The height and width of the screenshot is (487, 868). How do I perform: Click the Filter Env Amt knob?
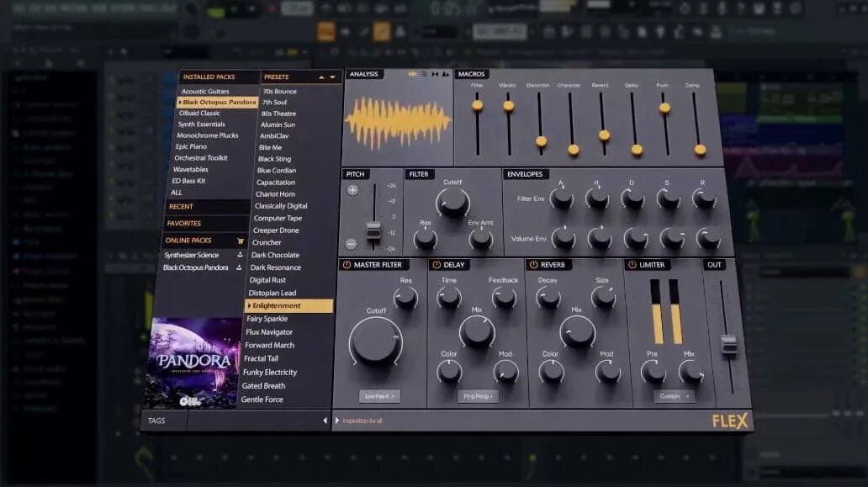[x=480, y=239]
